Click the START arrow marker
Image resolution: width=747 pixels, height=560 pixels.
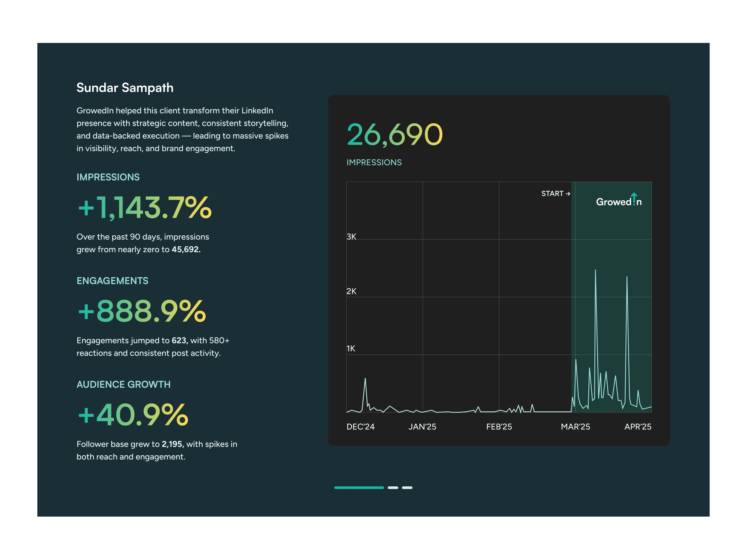pos(556,193)
